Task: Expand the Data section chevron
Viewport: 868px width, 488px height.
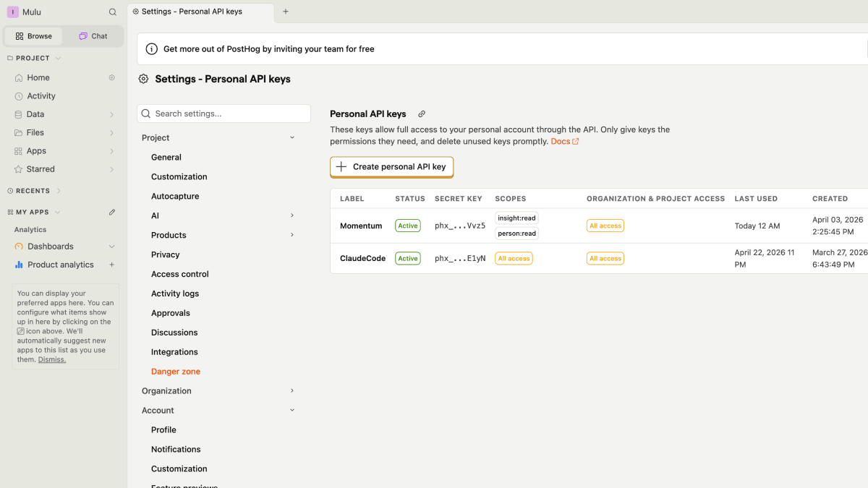Action: tap(112, 114)
